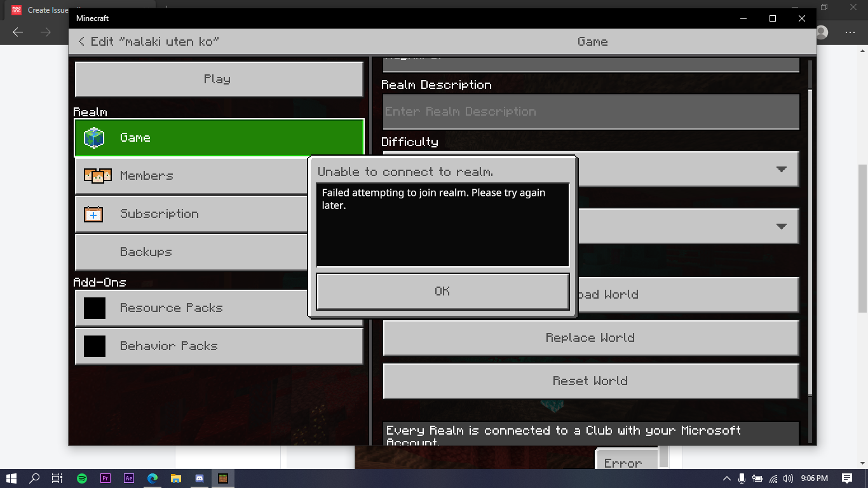Screen dimensions: 868x488
Task: Click the "Difficulty" label
Action: pyautogui.click(x=410, y=142)
